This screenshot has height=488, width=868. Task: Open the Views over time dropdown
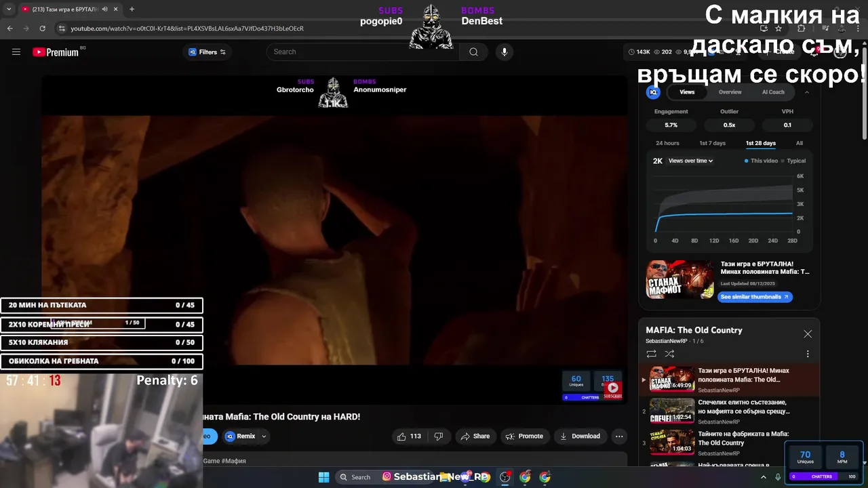(x=690, y=161)
